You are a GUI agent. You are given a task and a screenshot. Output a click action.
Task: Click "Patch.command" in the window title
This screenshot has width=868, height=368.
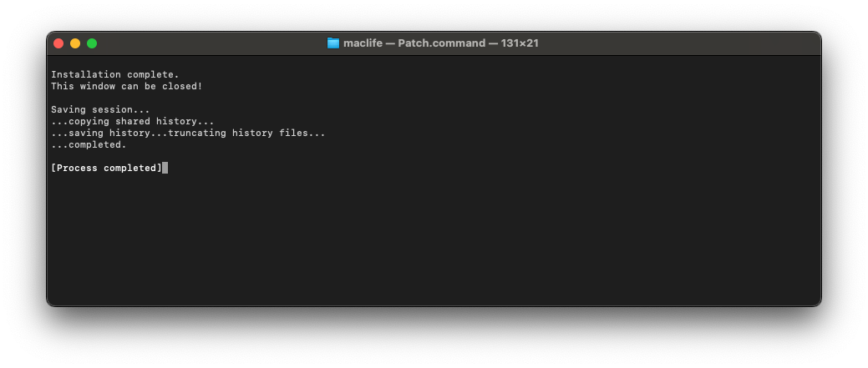(x=442, y=43)
